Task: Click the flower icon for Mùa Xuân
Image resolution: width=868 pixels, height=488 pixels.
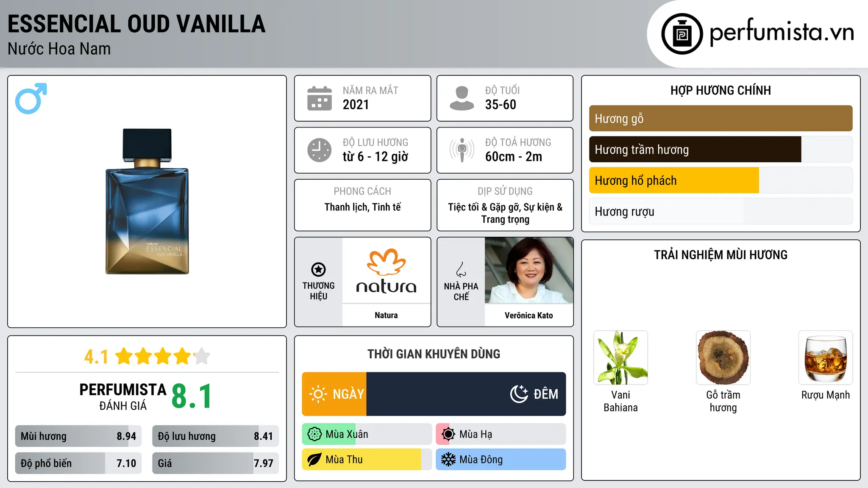Action: pos(314,434)
